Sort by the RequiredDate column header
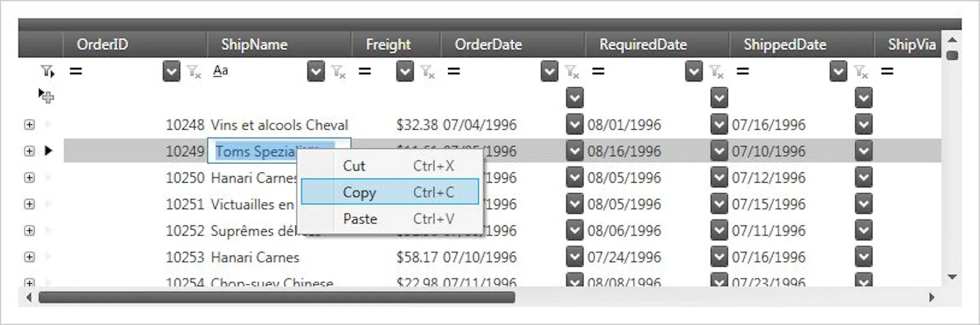Screen dimensions: 980x325 (x=643, y=45)
